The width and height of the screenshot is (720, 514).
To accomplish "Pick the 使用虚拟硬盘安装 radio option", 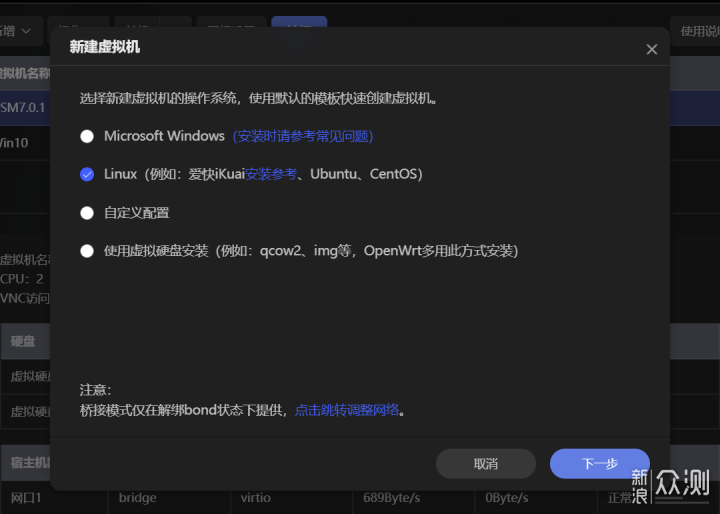I will click(x=87, y=251).
